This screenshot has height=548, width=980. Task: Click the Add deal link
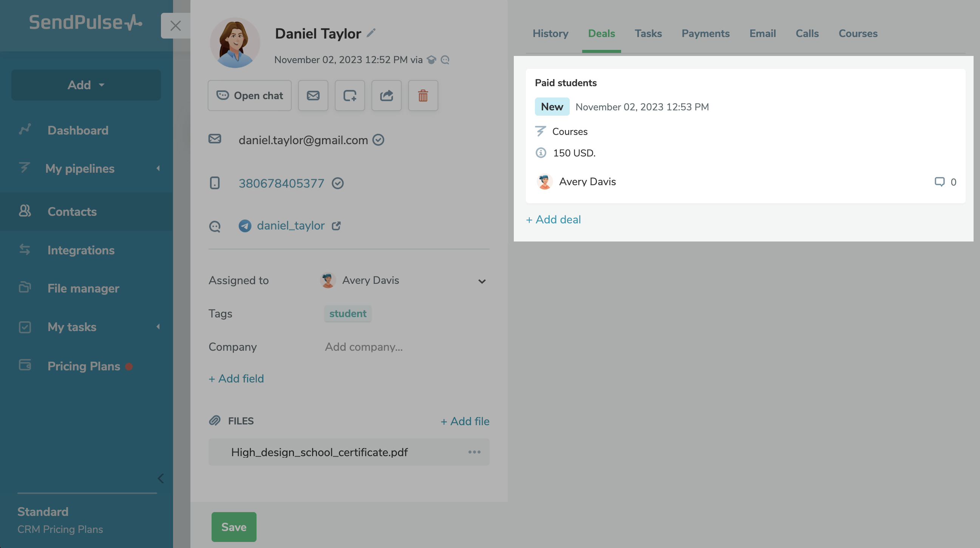click(553, 220)
